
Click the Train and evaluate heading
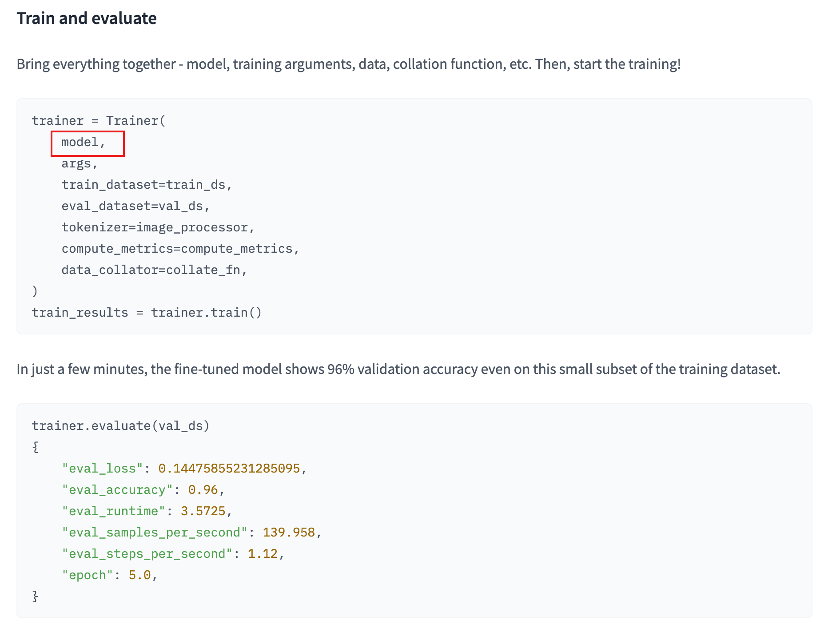coord(86,18)
